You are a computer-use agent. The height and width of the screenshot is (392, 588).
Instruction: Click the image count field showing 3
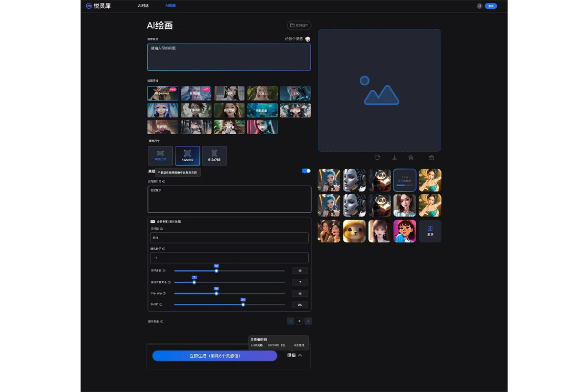tap(299, 321)
